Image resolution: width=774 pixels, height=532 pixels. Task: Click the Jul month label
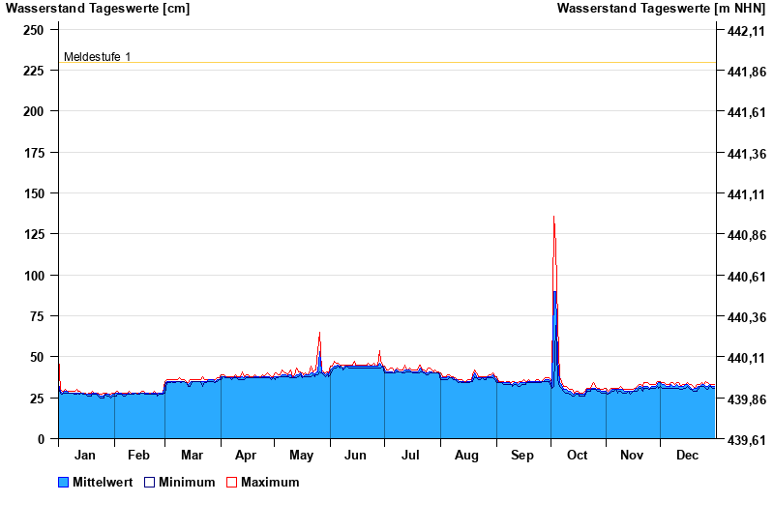pos(411,455)
